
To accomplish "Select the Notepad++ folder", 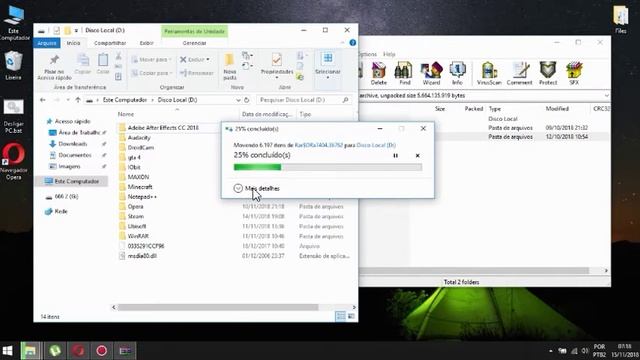I will (x=142, y=196).
